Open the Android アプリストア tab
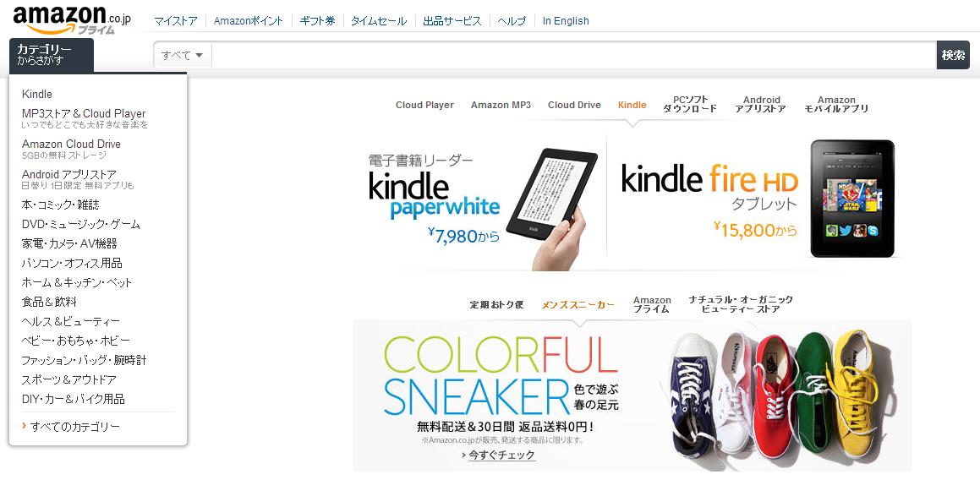 (761, 105)
